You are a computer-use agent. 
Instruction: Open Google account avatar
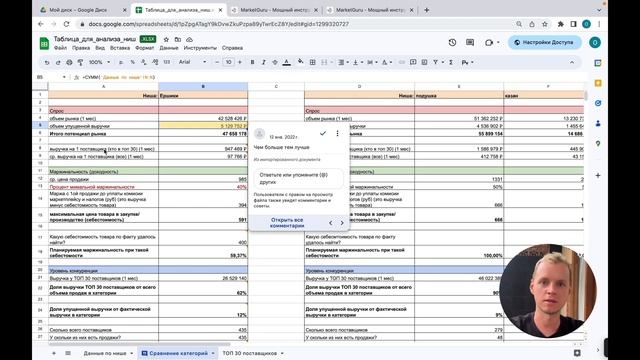(x=595, y=42)
